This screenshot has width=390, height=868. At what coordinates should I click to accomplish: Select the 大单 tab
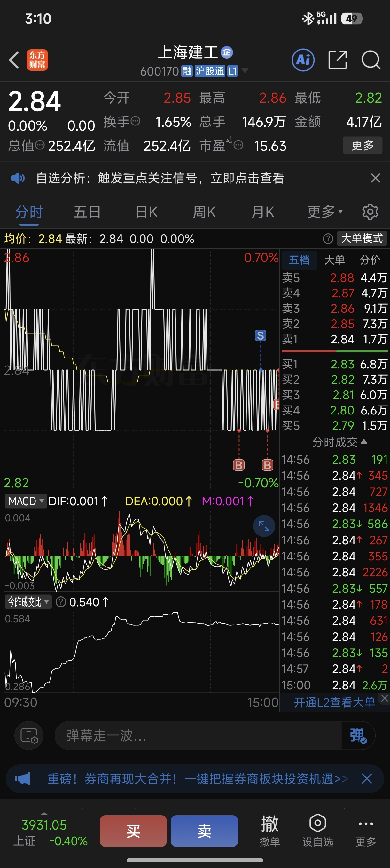pyautogui.click(x=334, y=260)
